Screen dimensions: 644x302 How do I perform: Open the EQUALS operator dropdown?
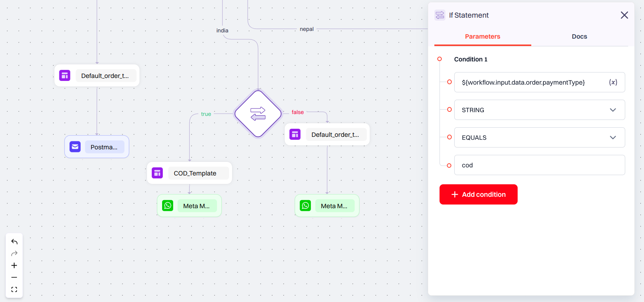pos(540,138)
